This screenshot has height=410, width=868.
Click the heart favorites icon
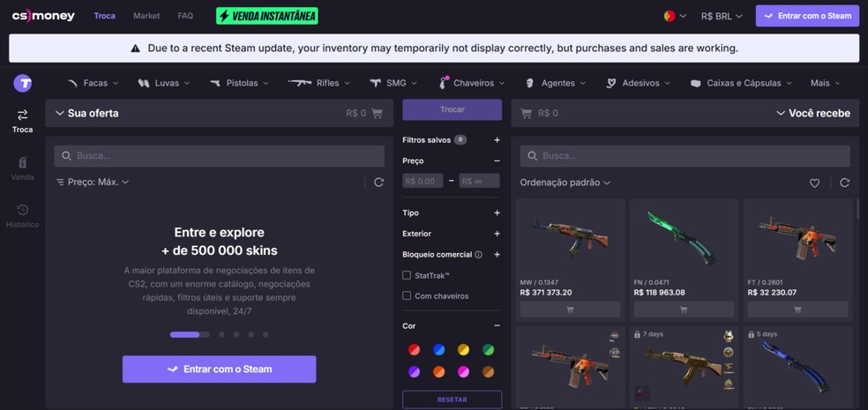[814, 183]
